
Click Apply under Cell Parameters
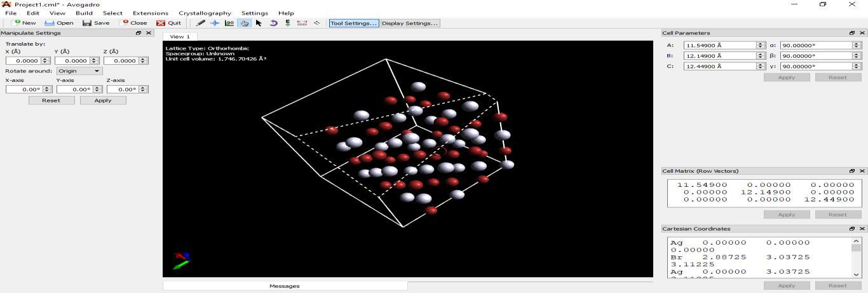point(787,78)
